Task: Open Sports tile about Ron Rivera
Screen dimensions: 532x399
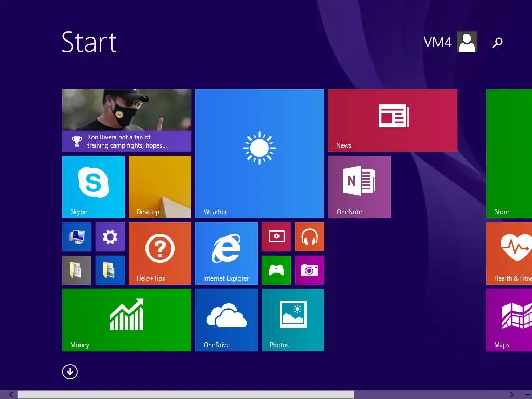Action: tap(127, 121)
